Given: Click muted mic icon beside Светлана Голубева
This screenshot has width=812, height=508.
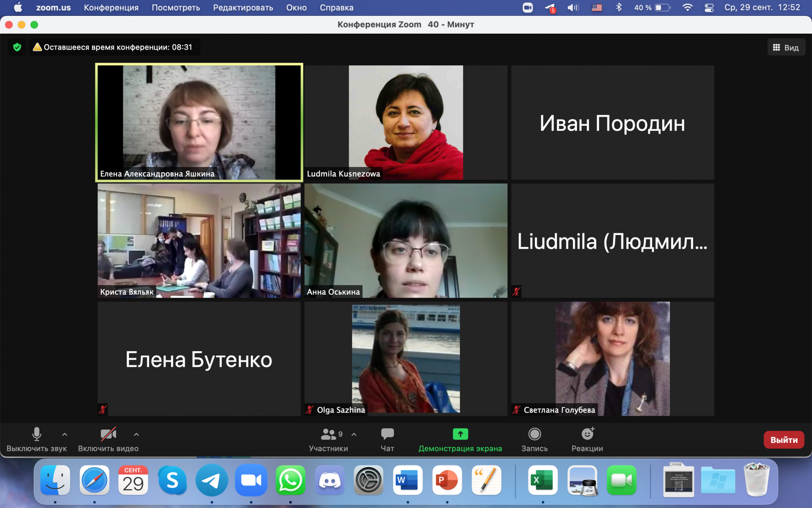Looking at the screenshot, I should pyautogui.click(x=516, y=410).
